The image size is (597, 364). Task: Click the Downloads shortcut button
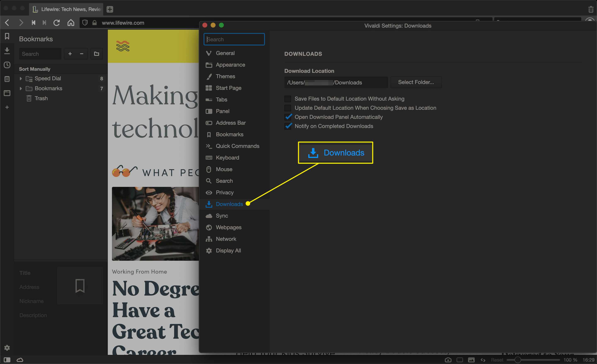[x=335, y=152]
